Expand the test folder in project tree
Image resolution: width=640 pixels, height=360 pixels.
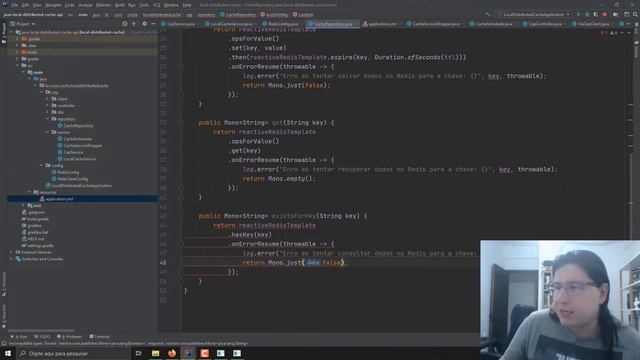23,206
